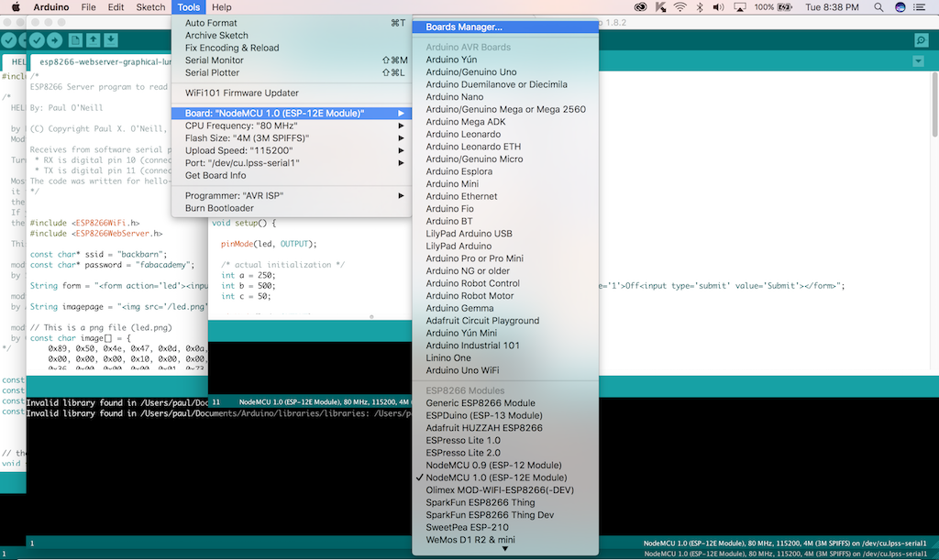Expand the Upload Speed 115200 submenu
939x560 pixels.
292,150
